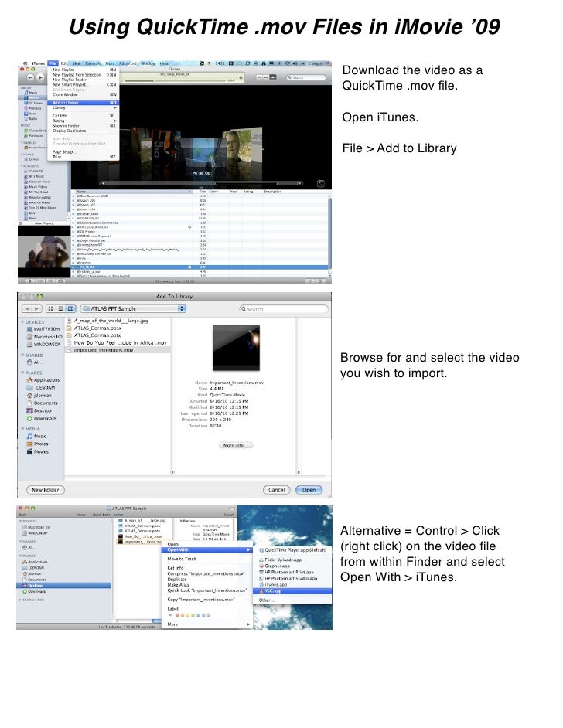Viewport: 563px width, 728px height.
Task: Open the Library submenu in File menu
Action: pyautogui.click(x=84, y=107)
